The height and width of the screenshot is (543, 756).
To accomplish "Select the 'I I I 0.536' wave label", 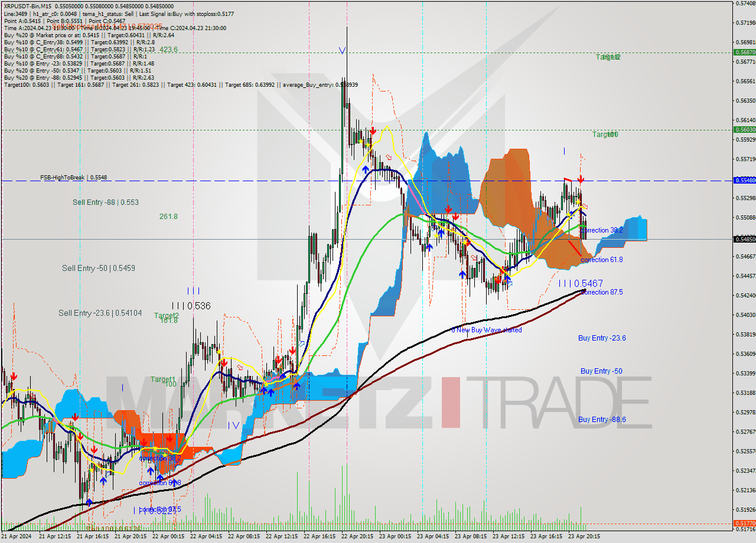I will coord(191,306).
